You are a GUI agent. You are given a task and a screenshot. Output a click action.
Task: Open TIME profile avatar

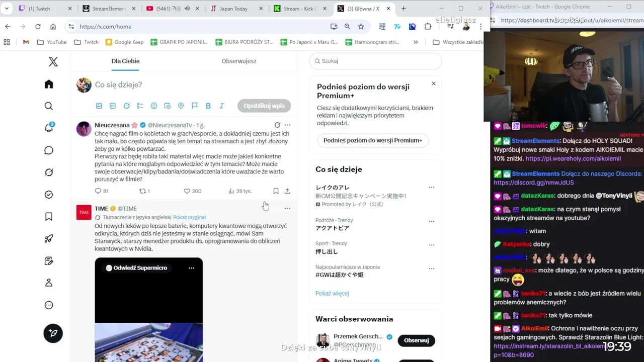pyautogui.click(x=84, y=212)
